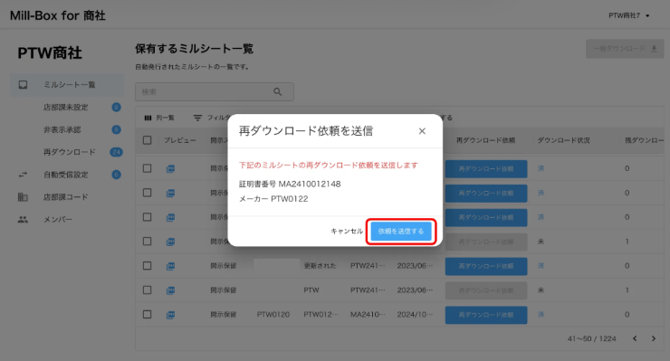Open 店部課未設定 in the sidebar
The height and width of the screenshot is (361, 670).
[x=67, y=107]
